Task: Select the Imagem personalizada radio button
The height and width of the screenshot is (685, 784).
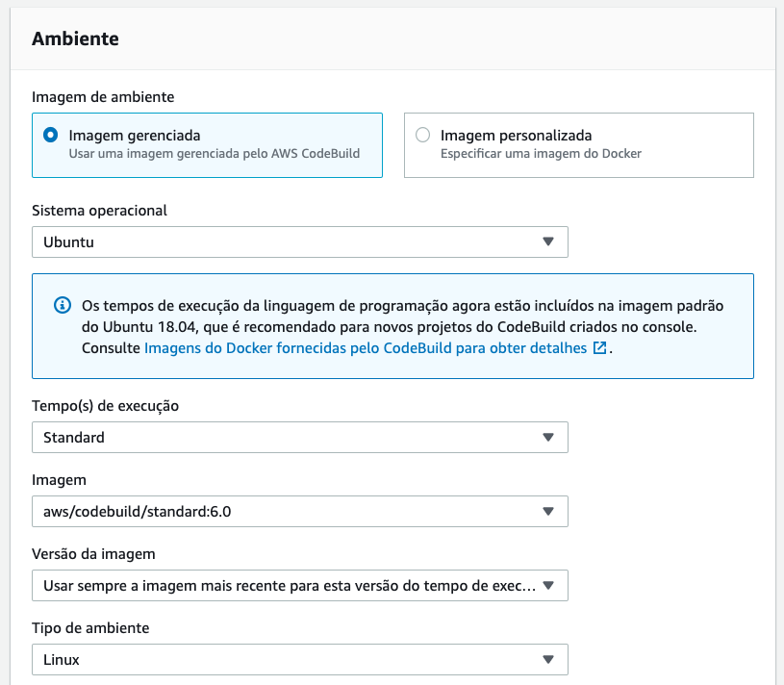Action: [422, 135]
